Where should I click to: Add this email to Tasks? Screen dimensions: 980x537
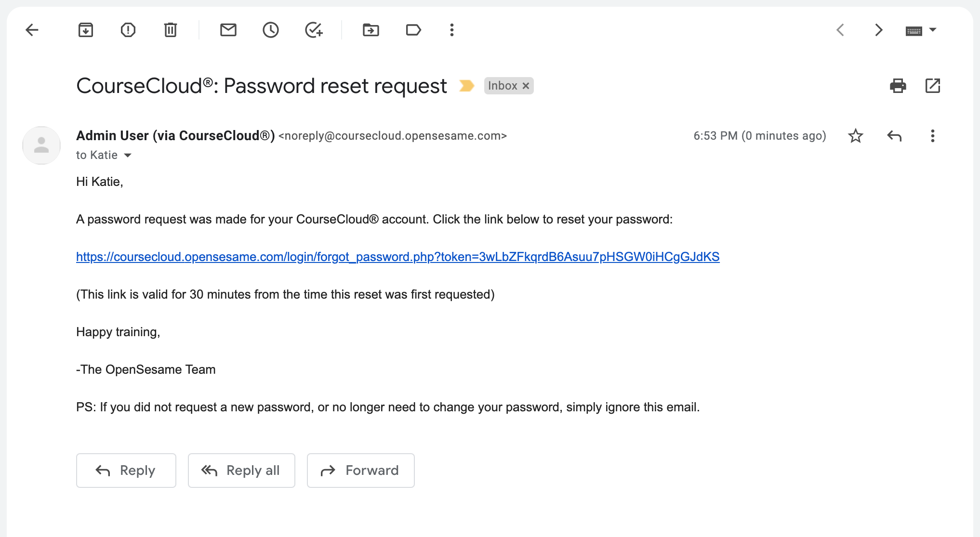click(x=314, y=30)
